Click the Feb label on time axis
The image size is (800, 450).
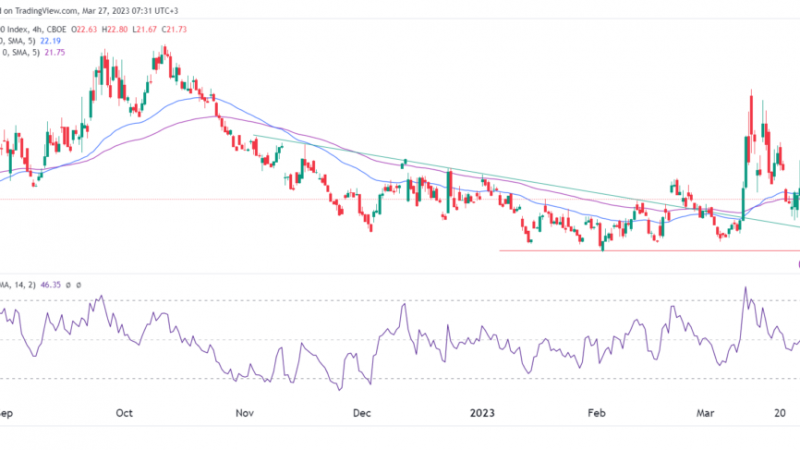click(x=596, y=413)
